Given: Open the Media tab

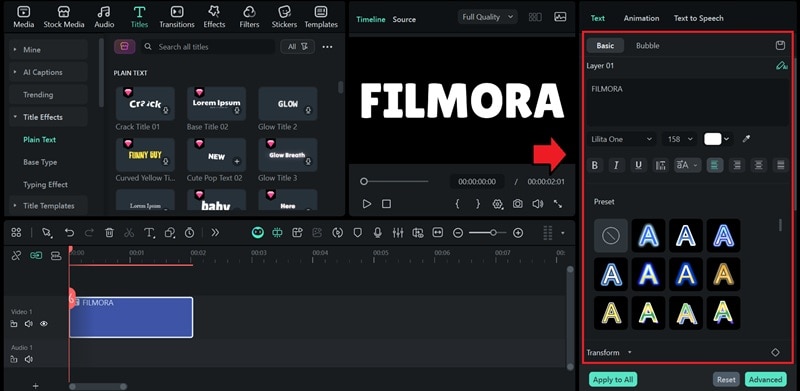Looking at the screenshot, I should pyautogui.click(x=23, y=17).
